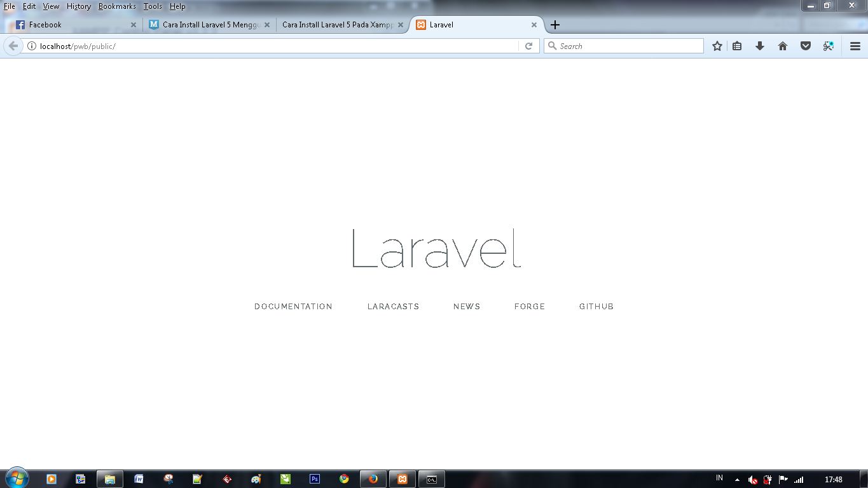Open the Edit menu

tap(29, 6)
